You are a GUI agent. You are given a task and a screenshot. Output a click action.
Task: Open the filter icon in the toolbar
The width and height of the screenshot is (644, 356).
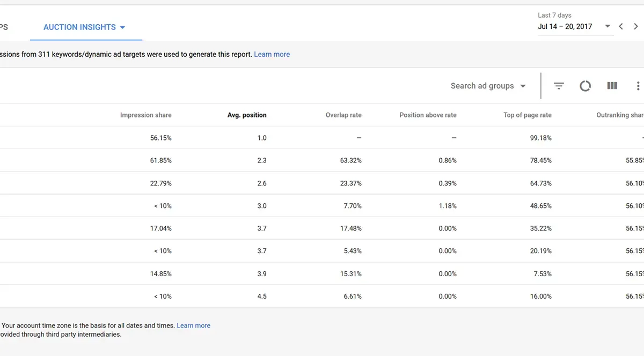[559, 86]
